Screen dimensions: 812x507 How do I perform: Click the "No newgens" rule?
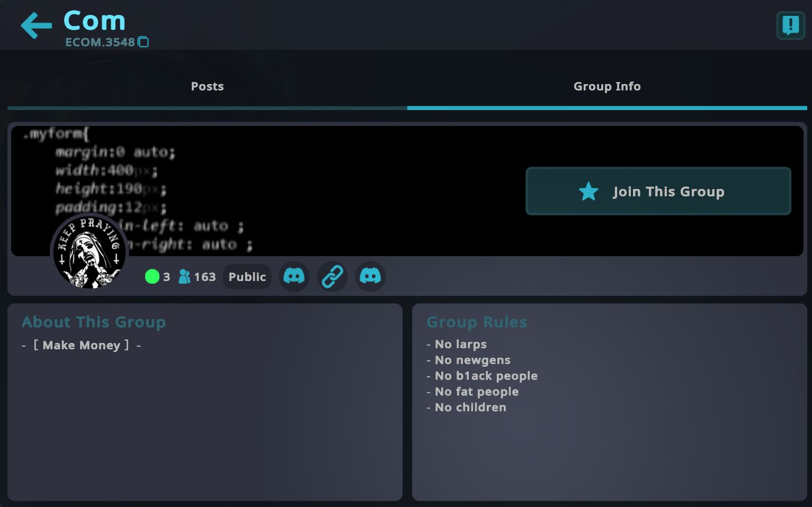469,360
